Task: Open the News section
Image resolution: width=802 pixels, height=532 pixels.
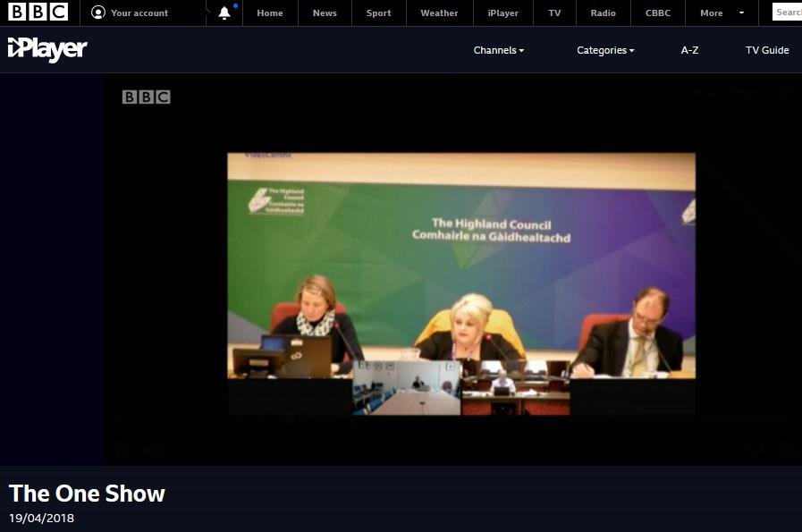Action: (x=325, y=13)
